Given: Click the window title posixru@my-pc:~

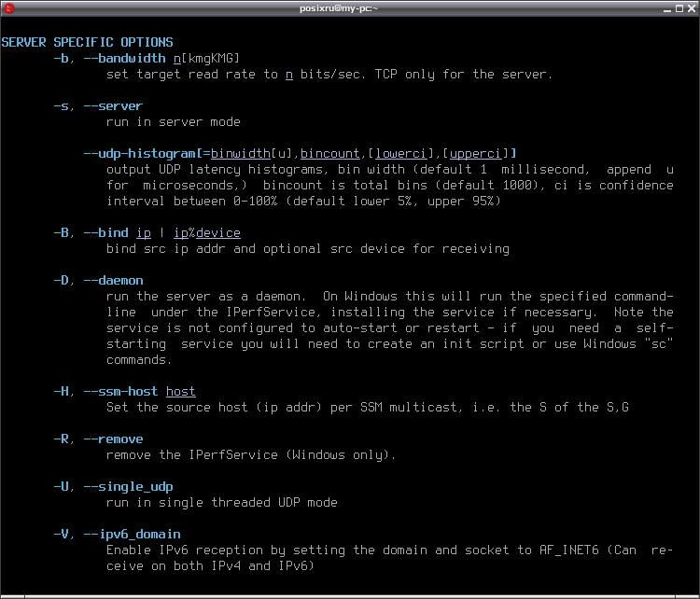Looking at the screenshot, I should (x=339, y=8).
